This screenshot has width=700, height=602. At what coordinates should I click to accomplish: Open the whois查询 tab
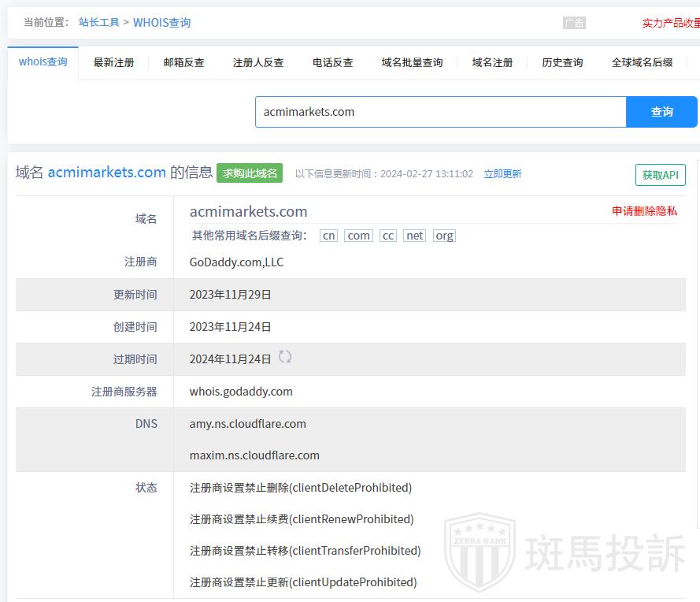(43, 61)
